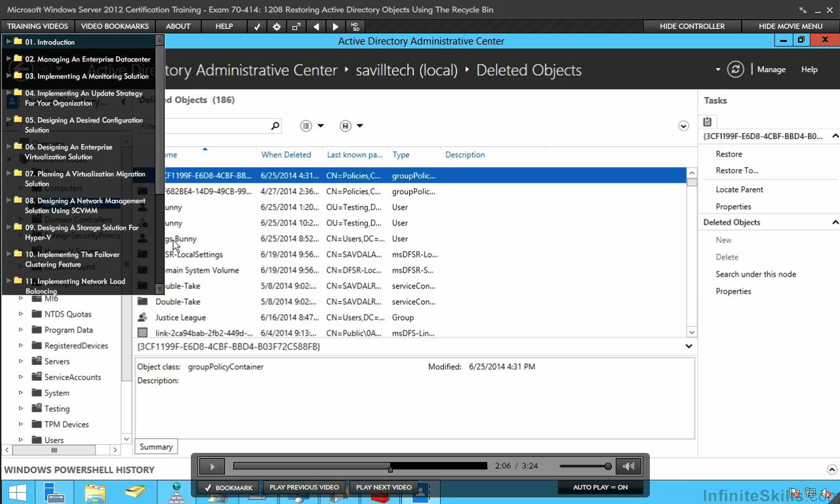Select the Justice League group row
Screen dimensions: 840x504
(410, 317)
